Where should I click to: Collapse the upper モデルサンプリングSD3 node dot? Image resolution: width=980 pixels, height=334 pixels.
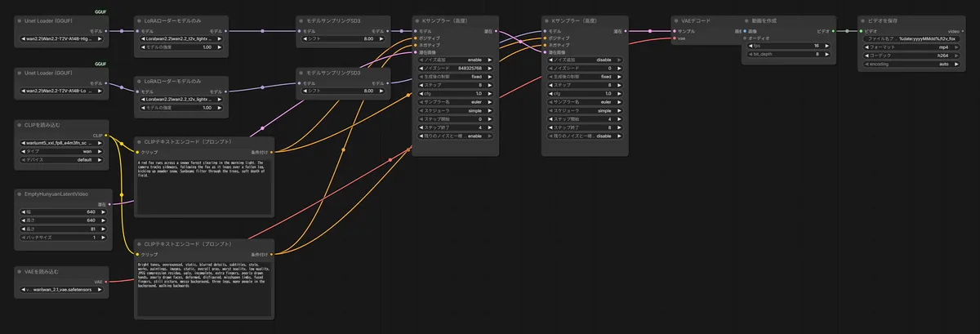point(302,21)
